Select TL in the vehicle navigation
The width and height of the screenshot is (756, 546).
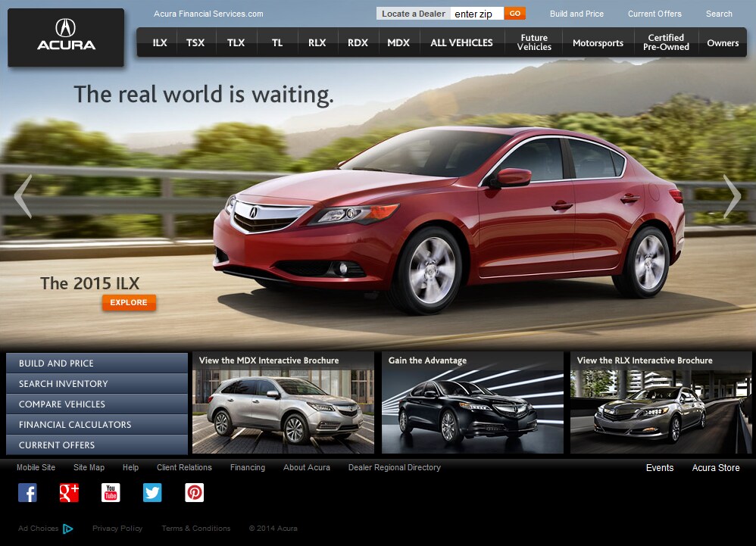pyautogui.click(x=277, y=43)
